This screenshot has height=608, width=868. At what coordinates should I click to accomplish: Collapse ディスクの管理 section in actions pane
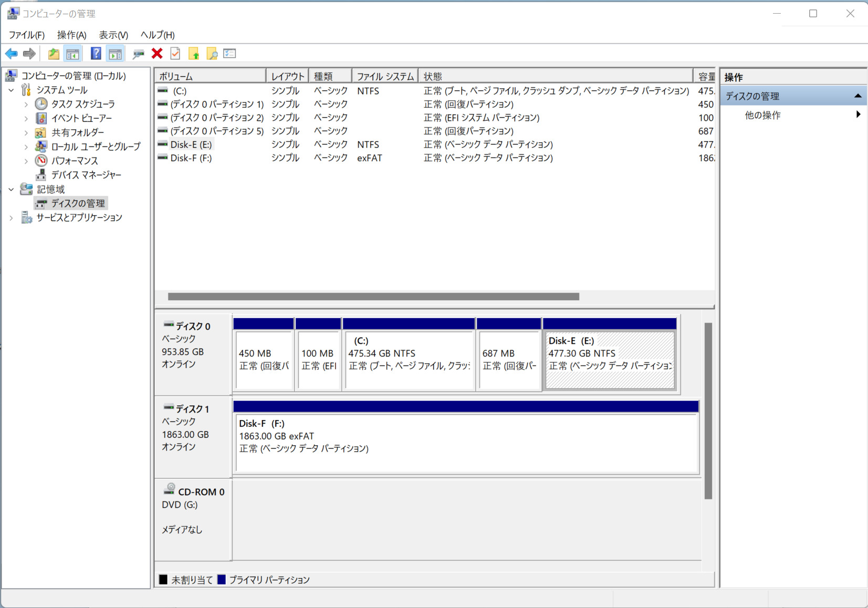857,96
